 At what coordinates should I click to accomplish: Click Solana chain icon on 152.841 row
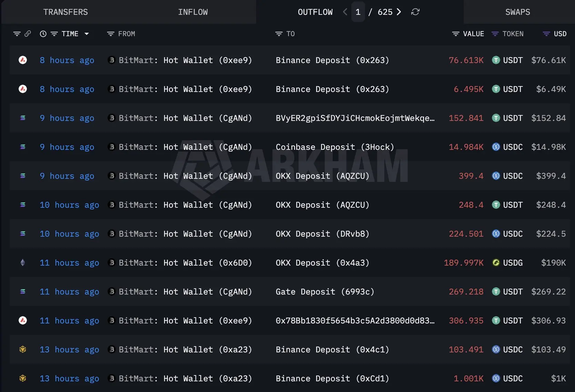coord(23,118)
